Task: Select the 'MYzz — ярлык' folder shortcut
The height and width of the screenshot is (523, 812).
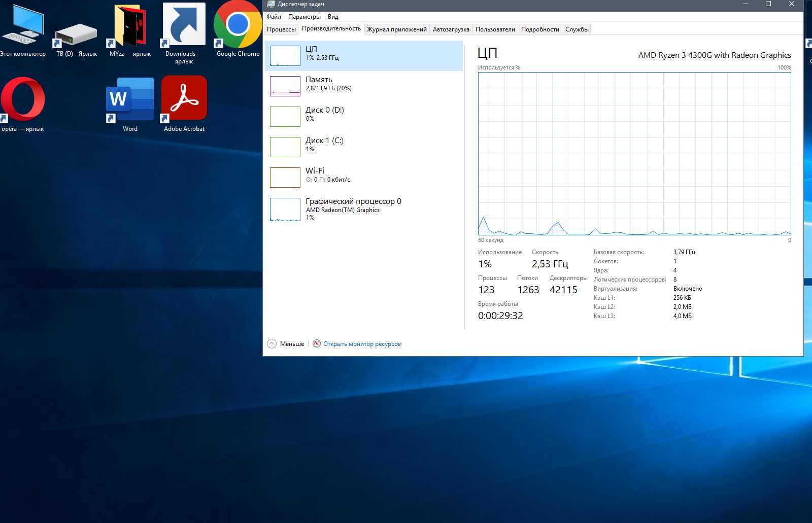Action: coord(130,29)
